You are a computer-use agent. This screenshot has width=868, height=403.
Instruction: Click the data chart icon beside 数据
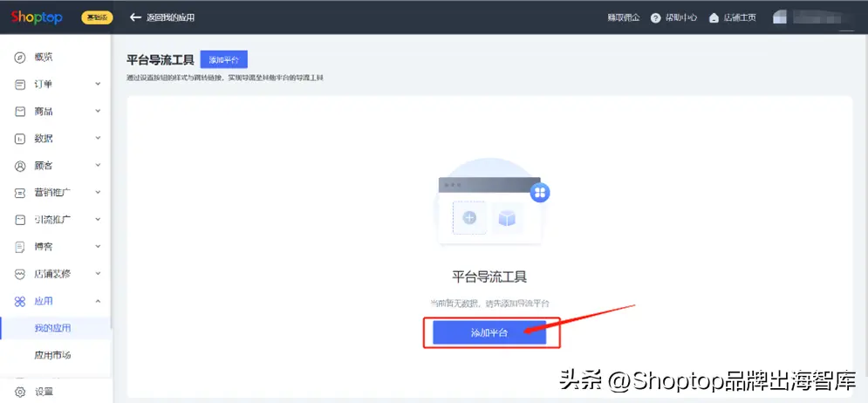[20, 139]
